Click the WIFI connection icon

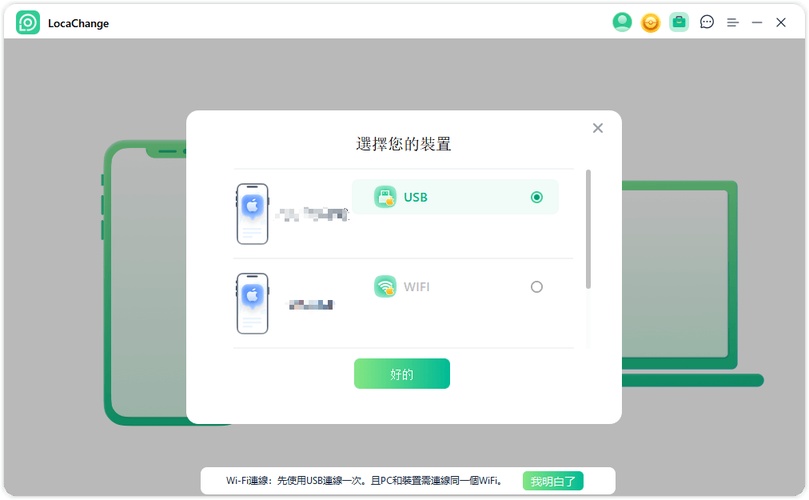click(x=385, y=287)
